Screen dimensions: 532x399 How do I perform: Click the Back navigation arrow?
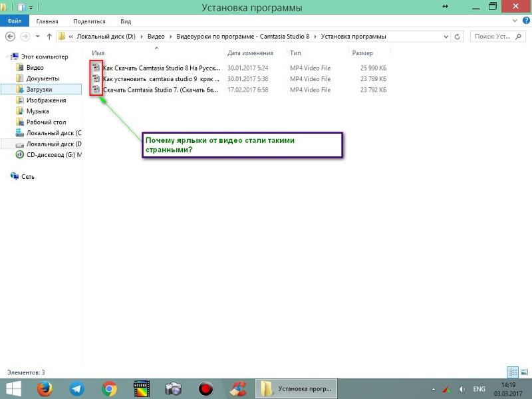click(x=11, y=37)
